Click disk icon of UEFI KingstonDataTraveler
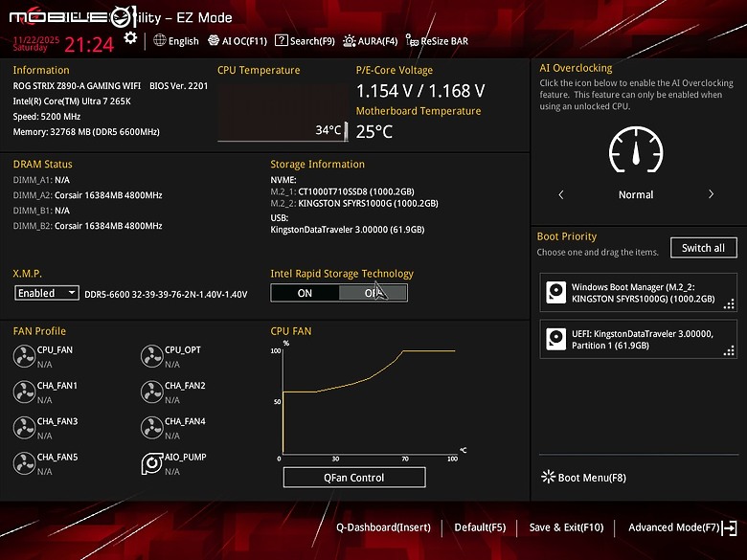The width and height of the screenshot is (747, 560). click(x=556, y=339)
